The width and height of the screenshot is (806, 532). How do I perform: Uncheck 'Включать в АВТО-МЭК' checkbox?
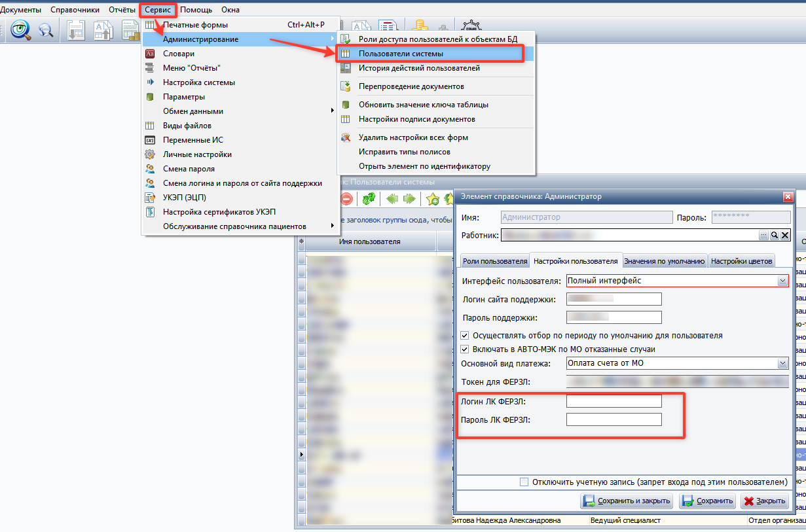point(466,349)
